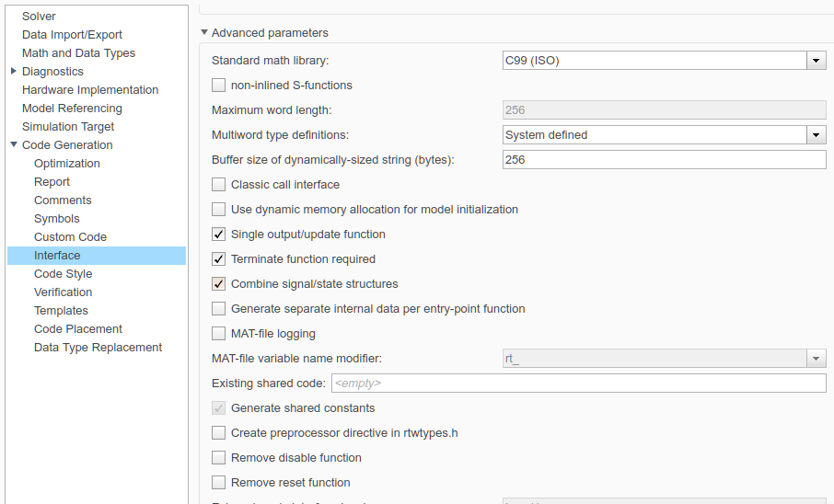Open MAT-file variable name modifier dropdown
The image size is (834, 504).
816,359
